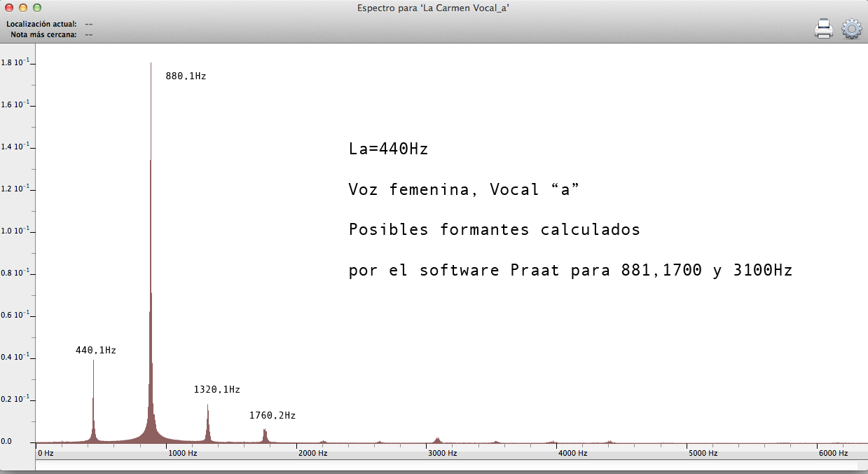
Task: Click the horizontal scrollbar below frequency axis
Action: [x=446, y=465]
